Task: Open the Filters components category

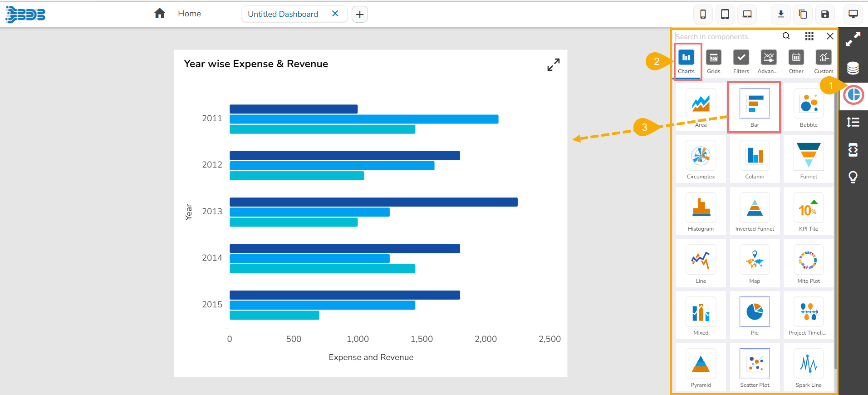Action: pos(741,61)
